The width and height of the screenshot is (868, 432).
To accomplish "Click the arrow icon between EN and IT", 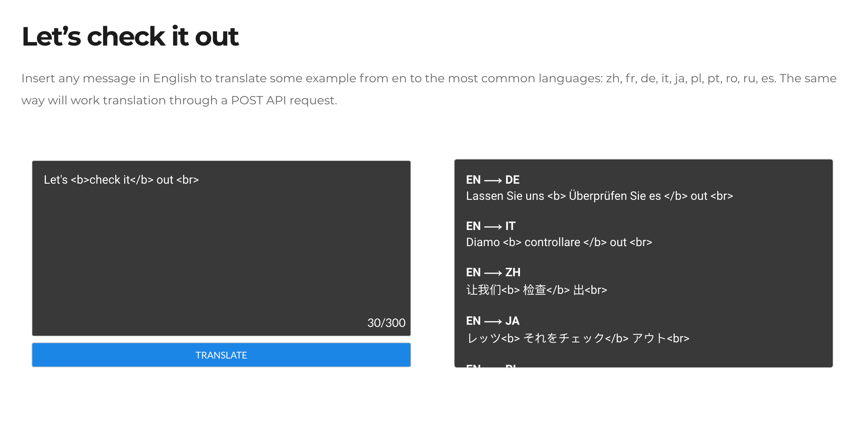I will click(x=493, y=227).
